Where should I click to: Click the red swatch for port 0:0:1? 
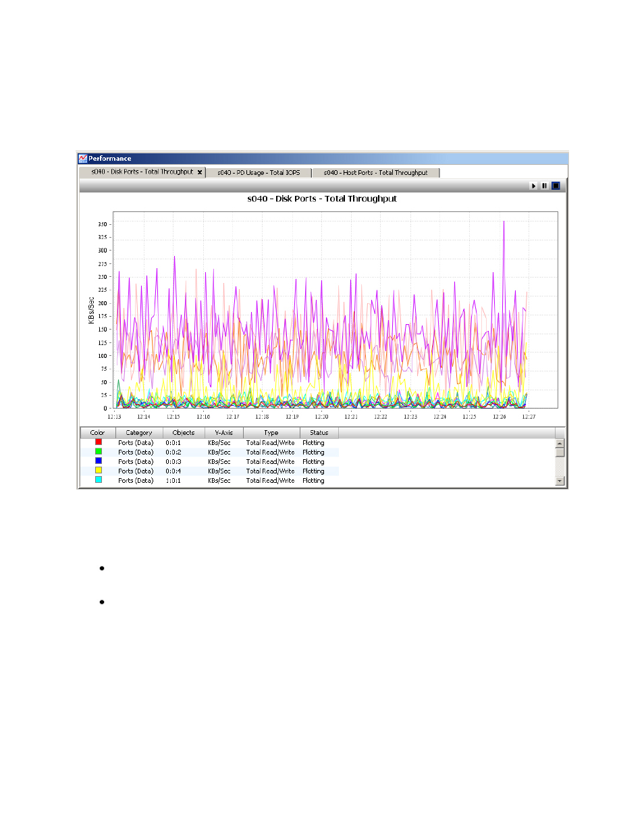coord(99,442)
